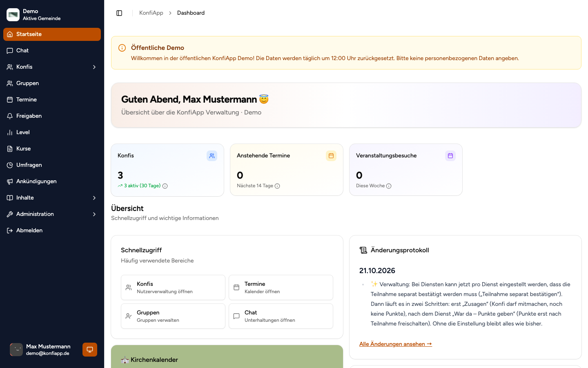
Task: Click the Demo community logo
Action: (13, 15)
